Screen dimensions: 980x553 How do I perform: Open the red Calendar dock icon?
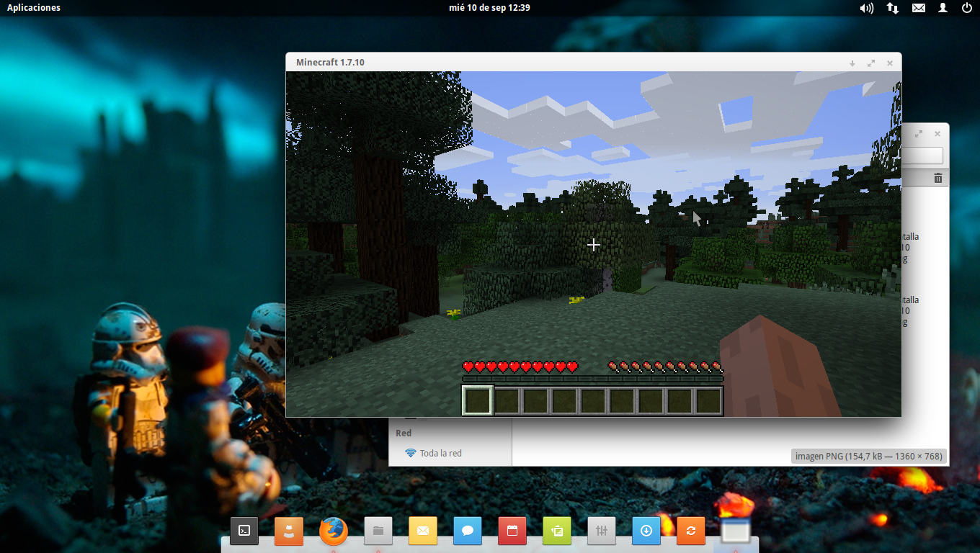512,531
